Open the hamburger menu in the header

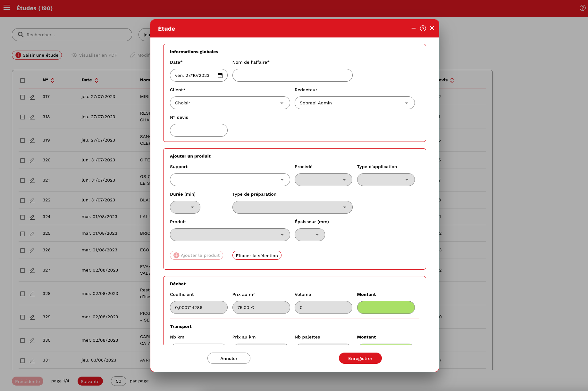pyautogui.click(x=7, y=8)
